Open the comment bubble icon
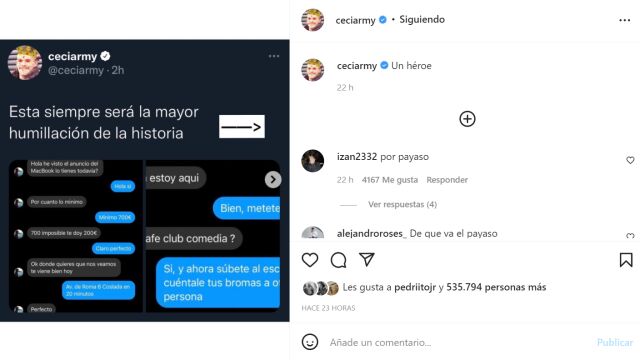The height and width of the screenshot is (360, 640). click(x=338, y=260)
